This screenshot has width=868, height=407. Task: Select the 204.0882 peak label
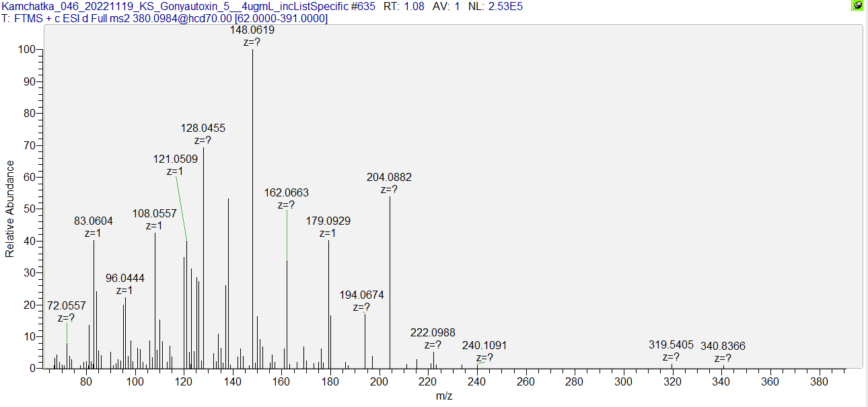389,178
